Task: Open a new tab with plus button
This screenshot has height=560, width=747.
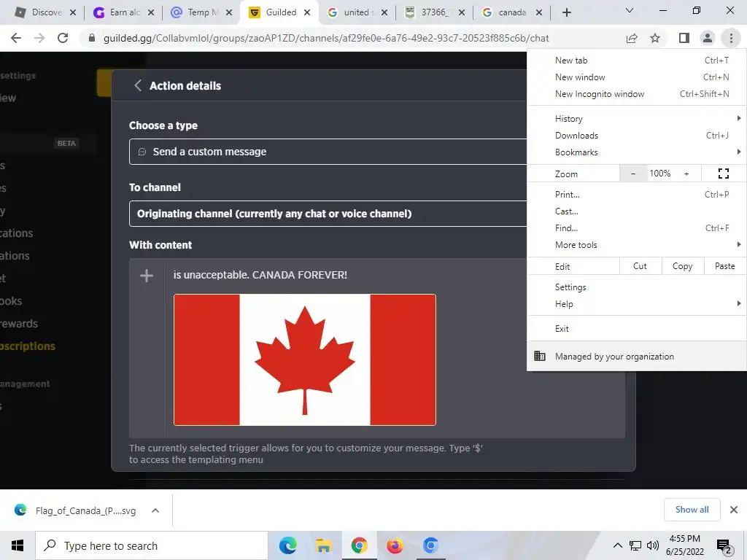Action: pos(566,12)
